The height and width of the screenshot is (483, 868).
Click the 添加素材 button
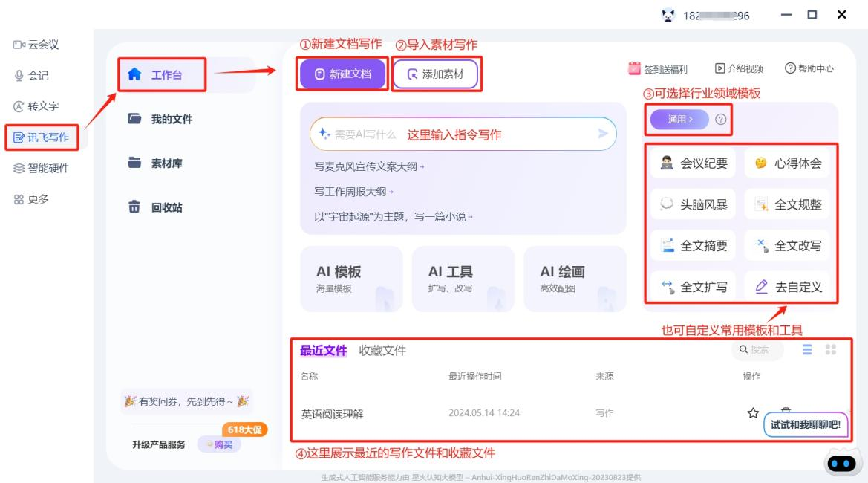click(x=436, y=74)
